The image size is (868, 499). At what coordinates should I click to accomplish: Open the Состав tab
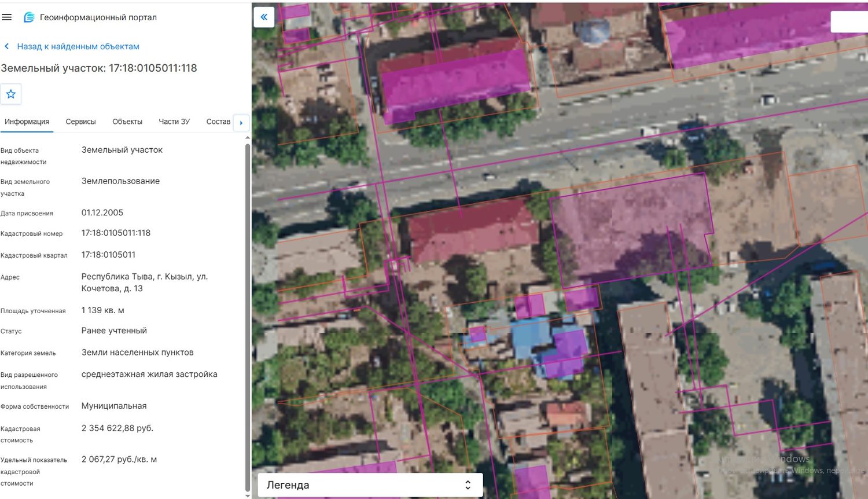click(x=218, y=122)
